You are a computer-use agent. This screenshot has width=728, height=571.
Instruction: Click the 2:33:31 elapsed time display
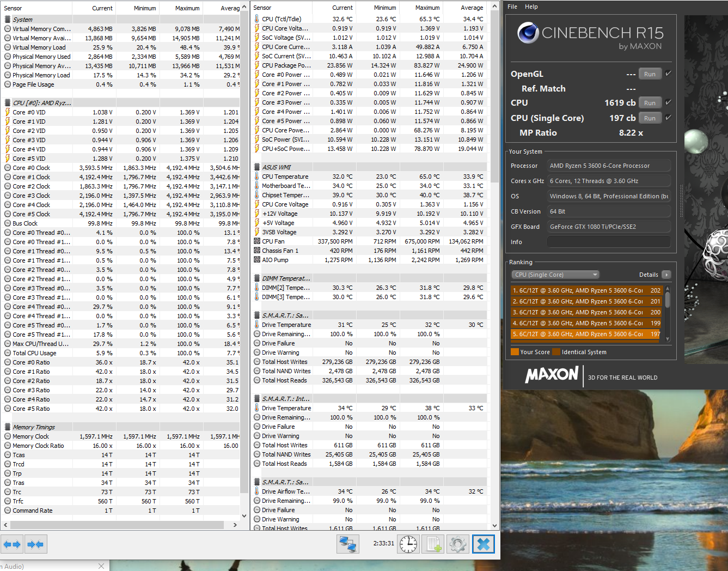[384, 543]
